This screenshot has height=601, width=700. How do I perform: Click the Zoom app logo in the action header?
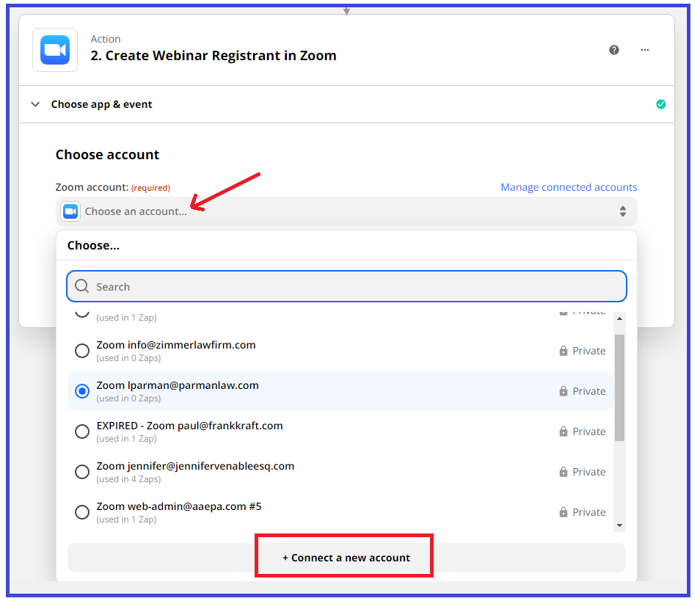tap(55, 50)
